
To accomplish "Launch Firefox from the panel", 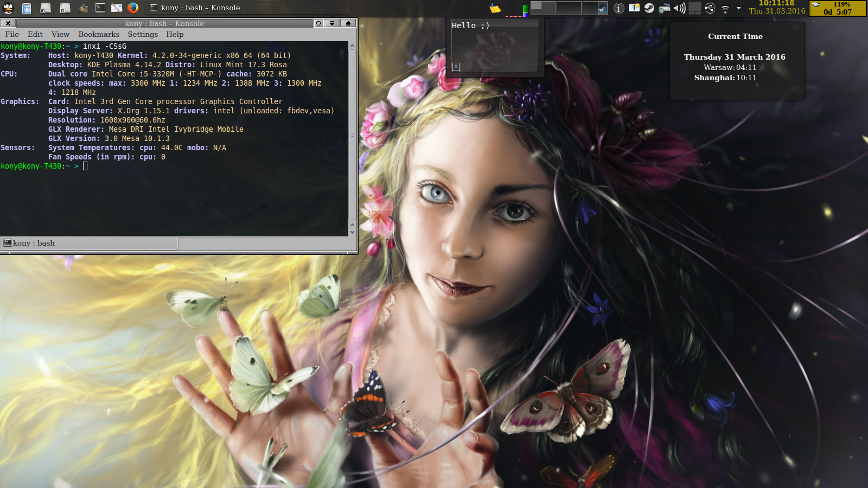I will click(133, 8).
